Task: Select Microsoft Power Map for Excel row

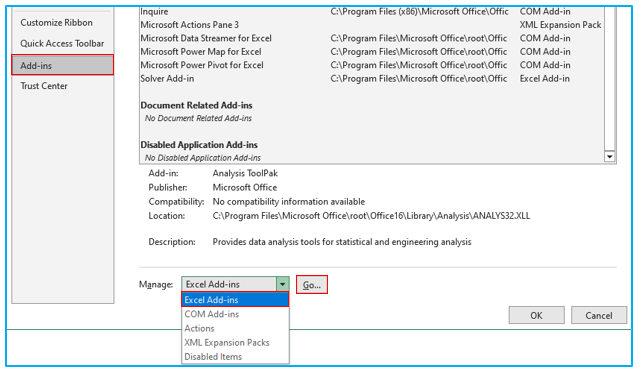Action: (372, 52)
